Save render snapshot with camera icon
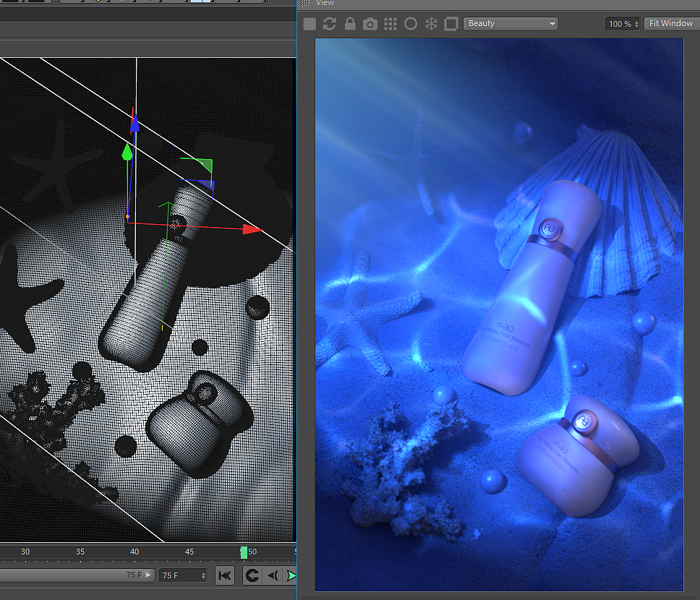The image size is (700, 600). coord(370,23)
